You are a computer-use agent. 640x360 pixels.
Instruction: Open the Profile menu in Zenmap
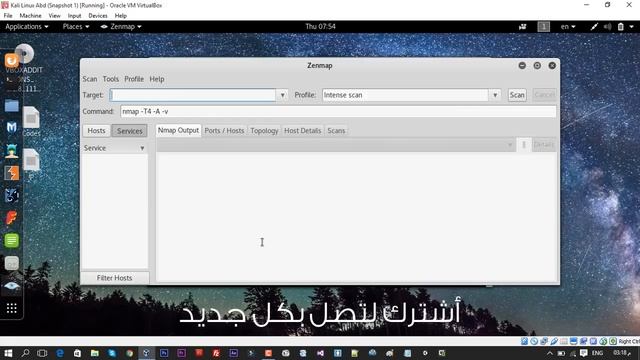pyautogui.click(x=134, y=79)
